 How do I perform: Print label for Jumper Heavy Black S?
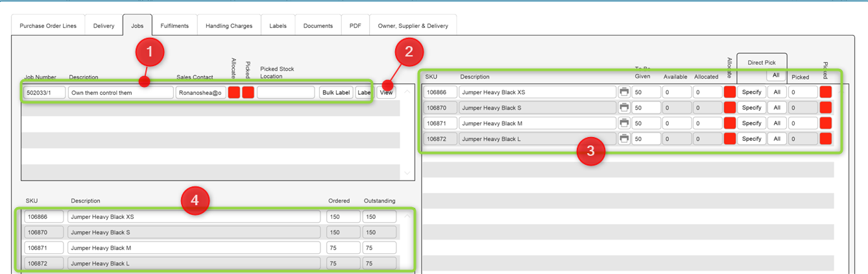pyautogui.click(x=624, y=108)
